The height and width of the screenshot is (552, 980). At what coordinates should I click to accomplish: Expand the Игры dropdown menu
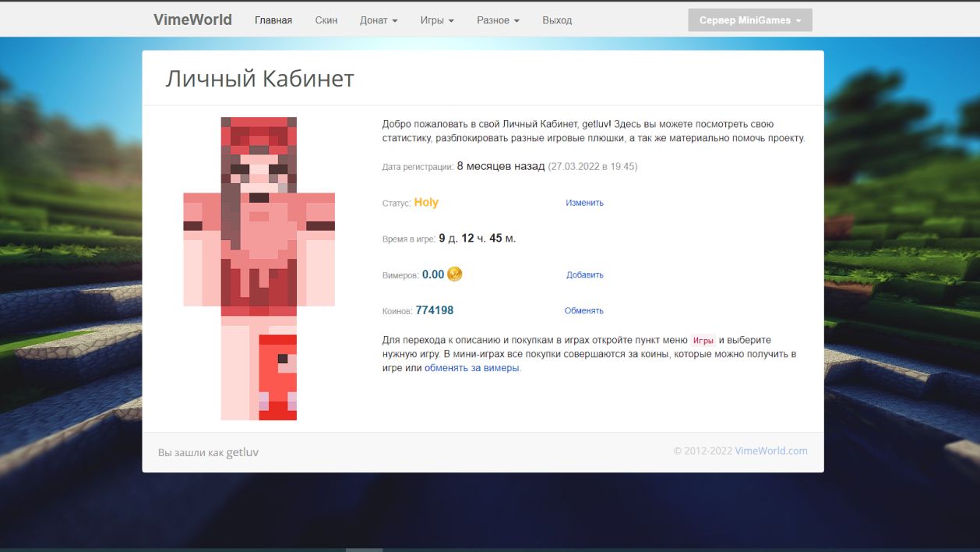[x=437, y=20]
